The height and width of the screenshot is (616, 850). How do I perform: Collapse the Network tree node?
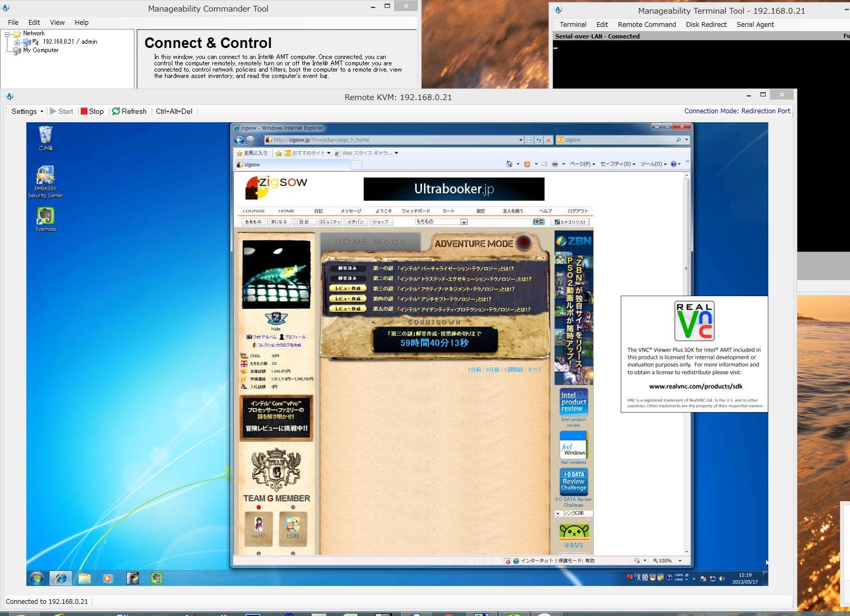pos(7,34)
